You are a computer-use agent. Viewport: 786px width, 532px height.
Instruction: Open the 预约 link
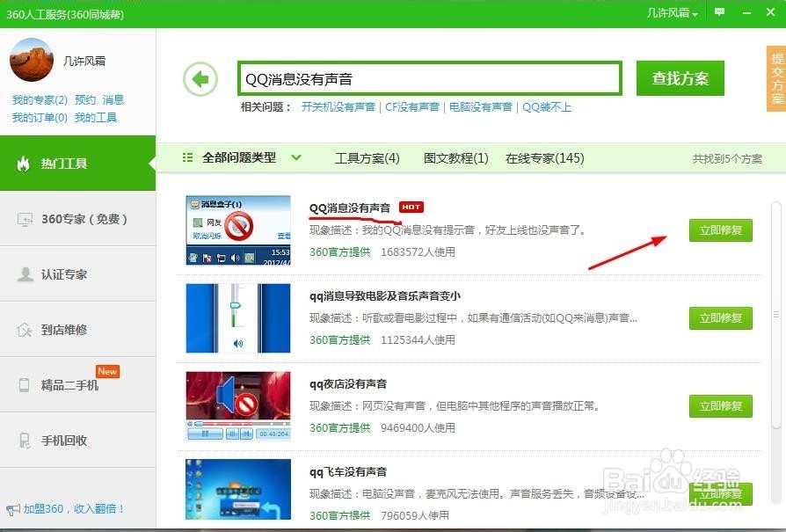[84, 99]
